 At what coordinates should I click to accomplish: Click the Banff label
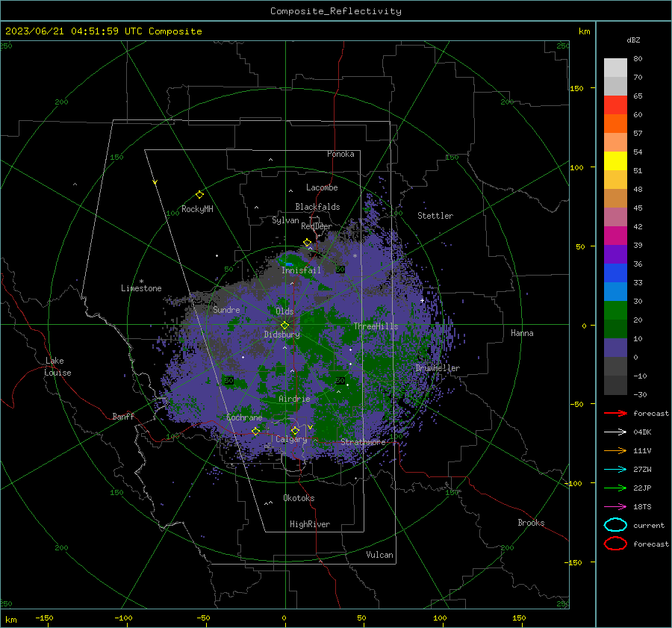tap(123, 416)
